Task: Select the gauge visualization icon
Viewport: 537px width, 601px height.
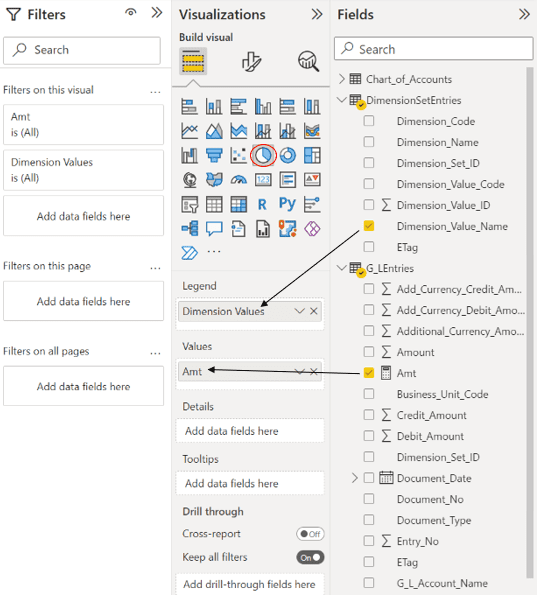Action: pyautogui.click(x=238, y=180)
